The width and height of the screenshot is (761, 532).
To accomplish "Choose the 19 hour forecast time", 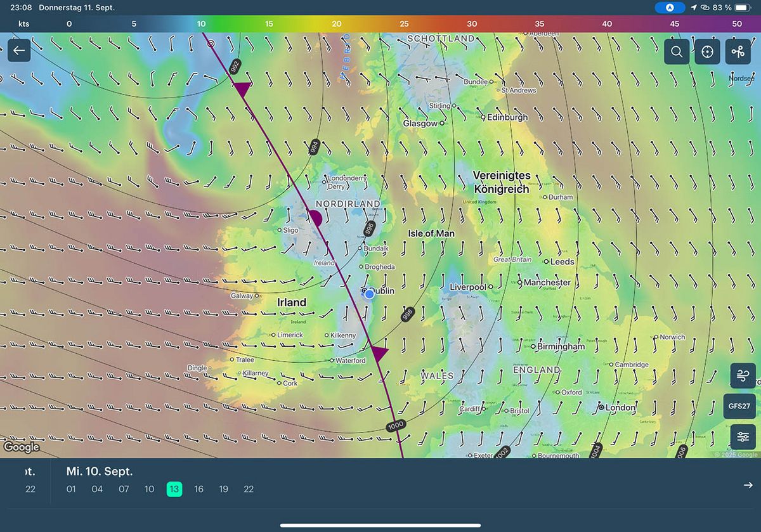I will [224, 490].
